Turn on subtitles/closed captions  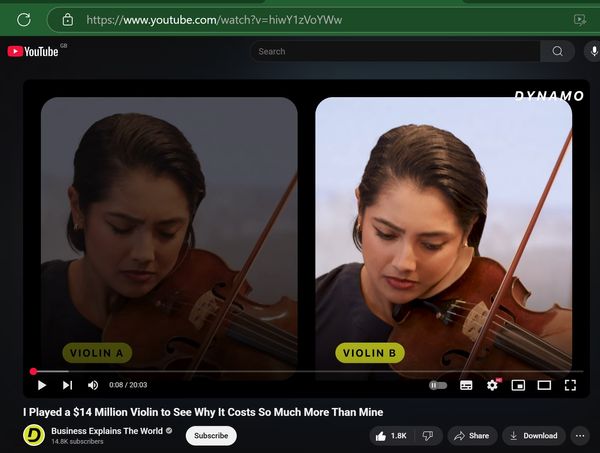[x=466, y=385]
